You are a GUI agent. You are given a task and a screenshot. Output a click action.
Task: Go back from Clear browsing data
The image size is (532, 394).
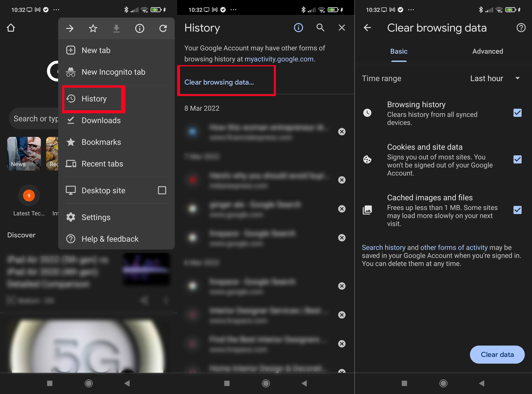click(x=367, y=28)
